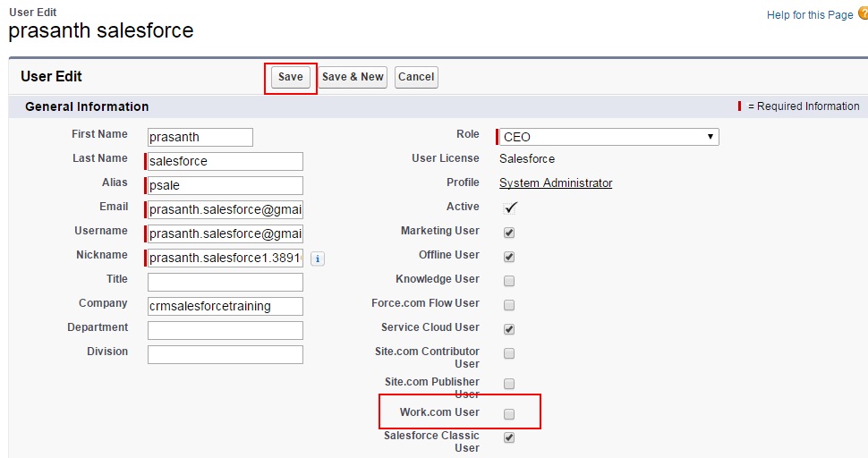The image size is (868, 458).
Task: Click the Nickname info icon
Action: (x=318, y=259)
